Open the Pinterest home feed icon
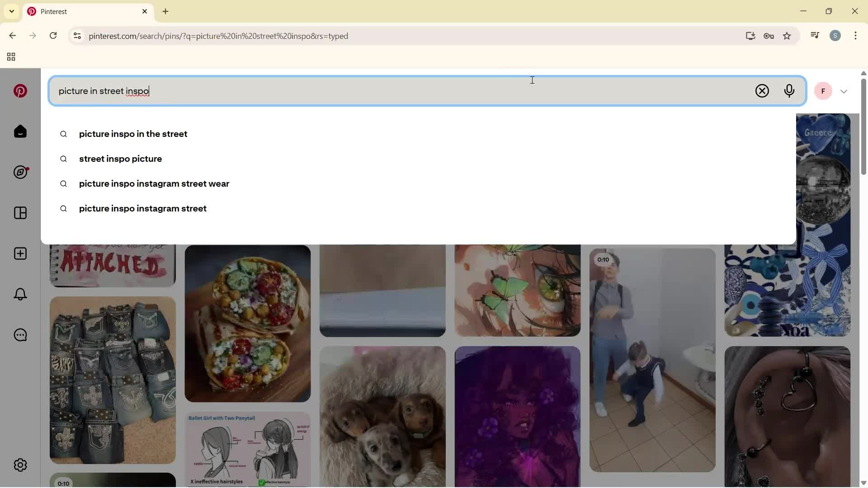Image resolution: width=868 pixels, height=488 pixels. point(20,131)
